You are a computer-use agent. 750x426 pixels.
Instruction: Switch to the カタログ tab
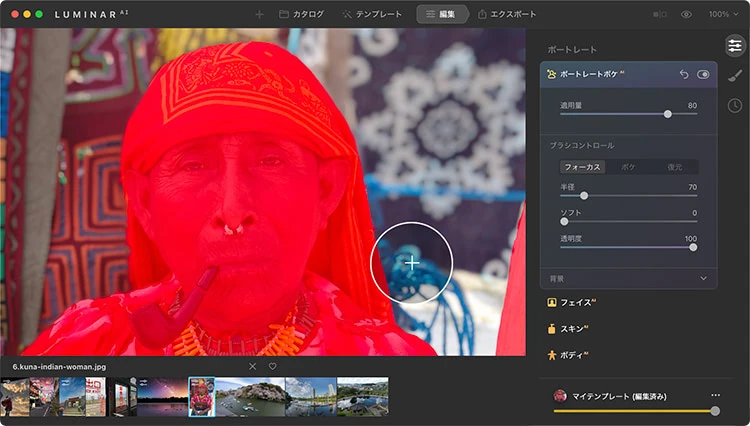(301, 14)
